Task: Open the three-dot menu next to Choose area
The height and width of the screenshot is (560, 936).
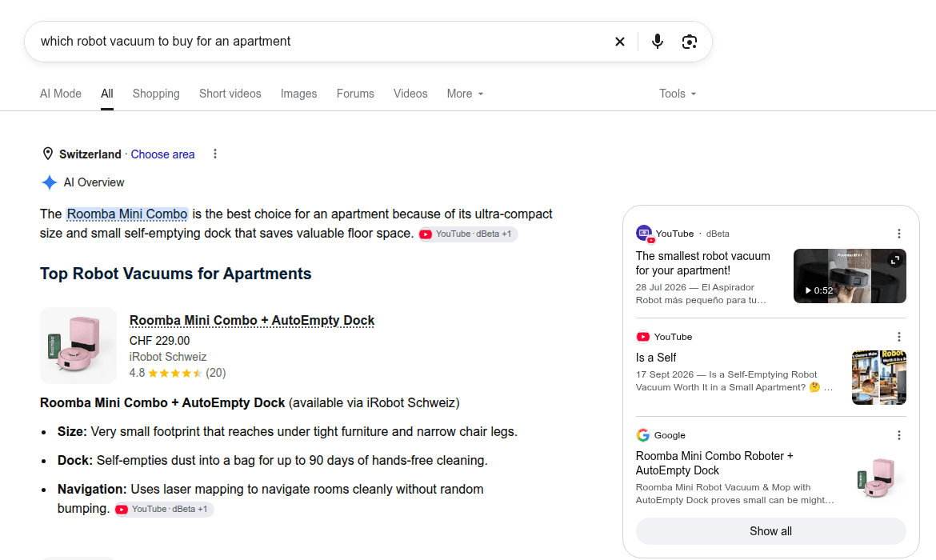Action: tap(215, 154)
